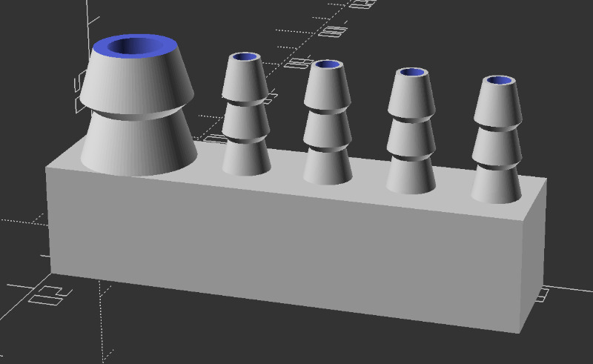Select the lower cone of the large barb
Screen dimensions: 593x364
click(138, 145)
